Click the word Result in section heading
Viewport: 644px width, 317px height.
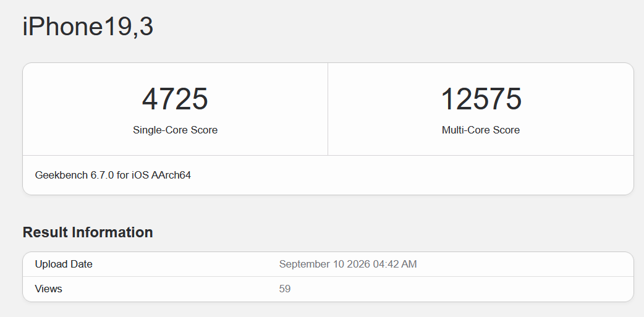pos(45,232)
